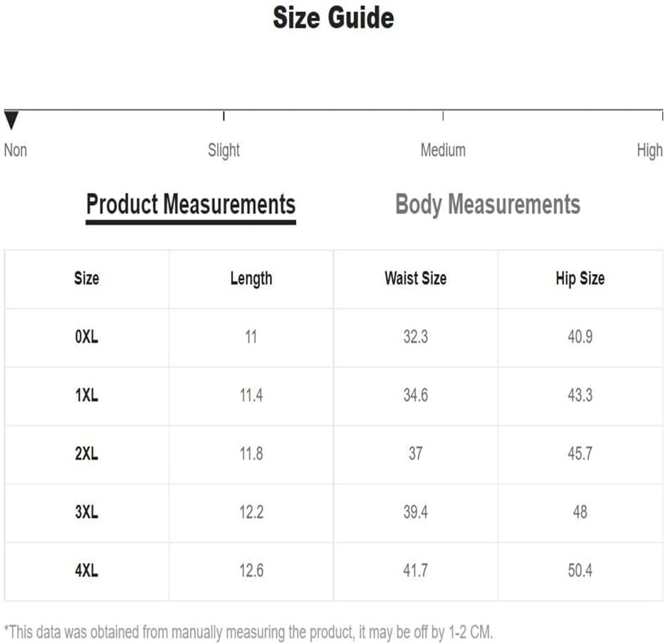Click the black triangle stretch indicator

(11, 120)
